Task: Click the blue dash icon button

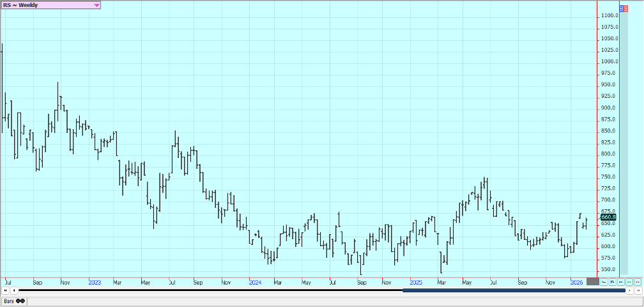Action: (620, 281)
